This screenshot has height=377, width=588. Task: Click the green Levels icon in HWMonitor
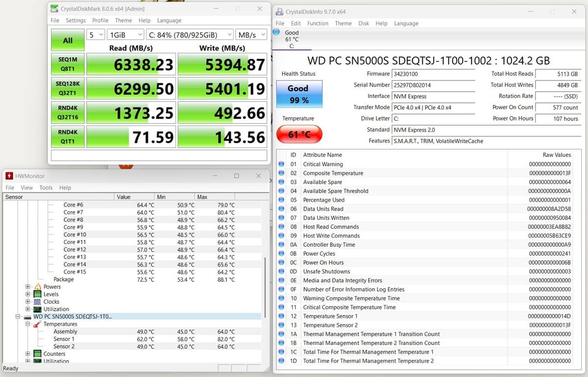pos(38,294)
